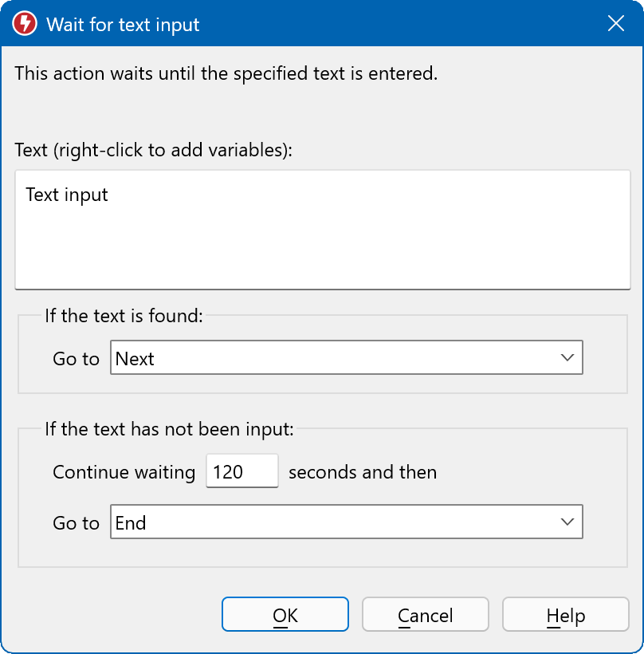
Task: Close the Wait for text input dialog
Action: coord(616,24)
